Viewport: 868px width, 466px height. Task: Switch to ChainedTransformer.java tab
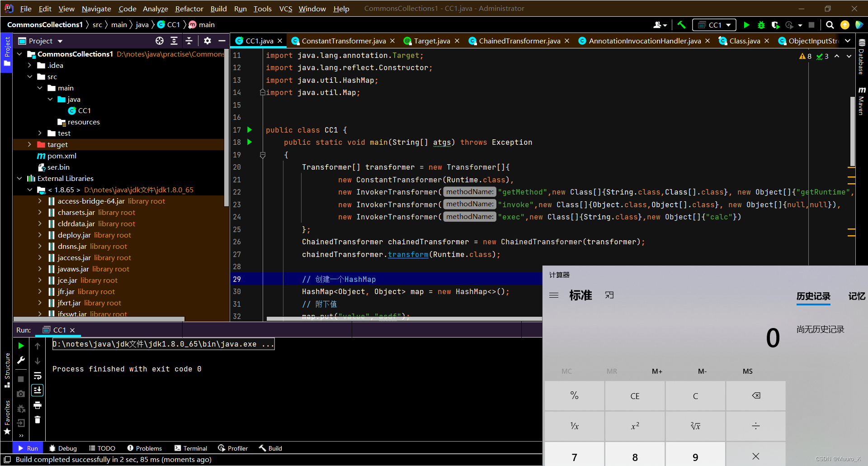pyautogui.click(x=519, y=41)
